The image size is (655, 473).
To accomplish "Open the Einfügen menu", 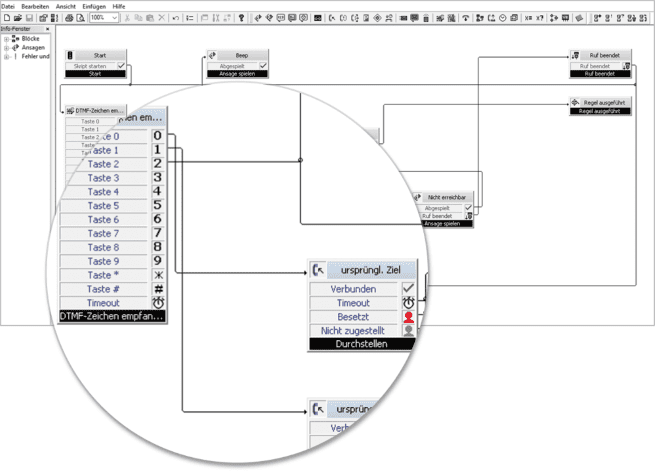I will click(x=94, y=6).
